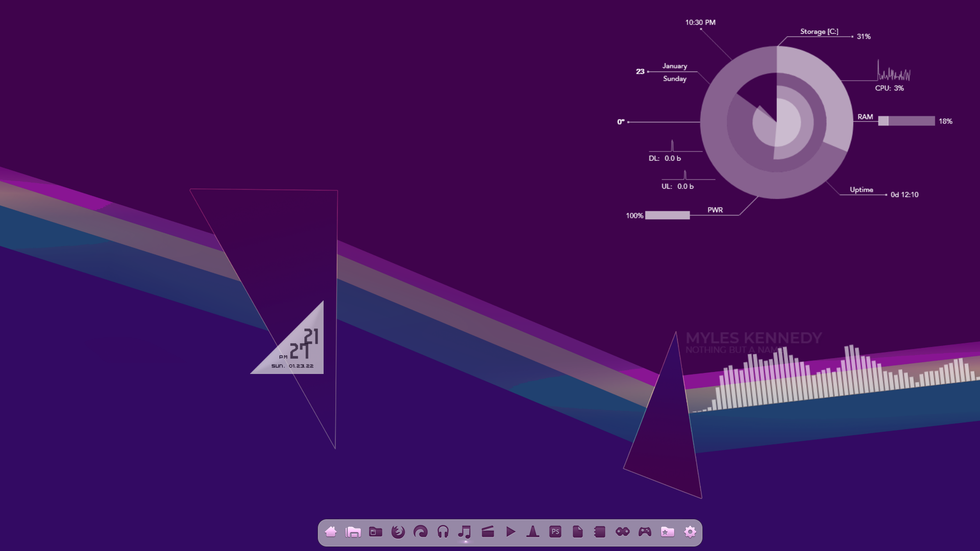The image size is (980, 551).
Task: Open the archive folder icon
Action: [376, 532]
